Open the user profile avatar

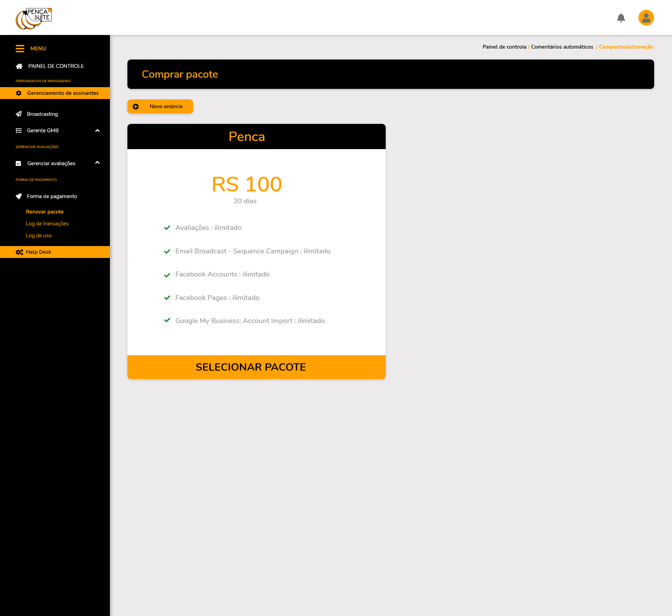click(646, 18)
